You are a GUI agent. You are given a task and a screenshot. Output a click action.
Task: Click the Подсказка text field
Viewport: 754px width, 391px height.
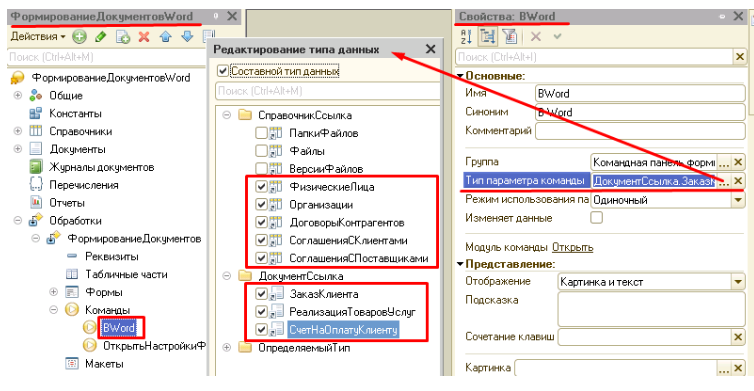[x=652, y=309]
